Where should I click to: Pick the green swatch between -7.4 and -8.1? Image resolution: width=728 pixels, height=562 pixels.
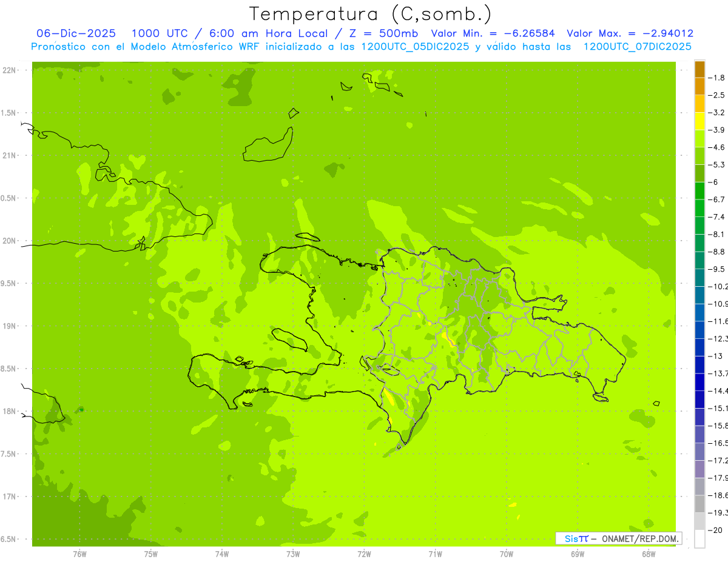point(699,226)
